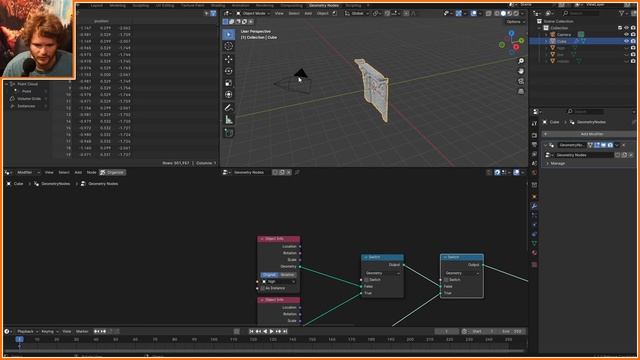Open the Object Data properties green triangle tab
Image resolution: width=640 pixels, height=360 pixels.
(x=534, y=244)
